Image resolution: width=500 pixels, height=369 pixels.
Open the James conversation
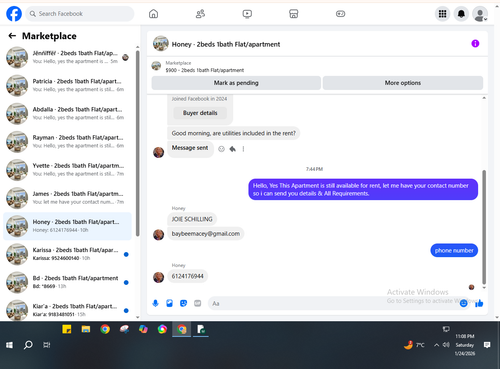[x=68, y=198]
